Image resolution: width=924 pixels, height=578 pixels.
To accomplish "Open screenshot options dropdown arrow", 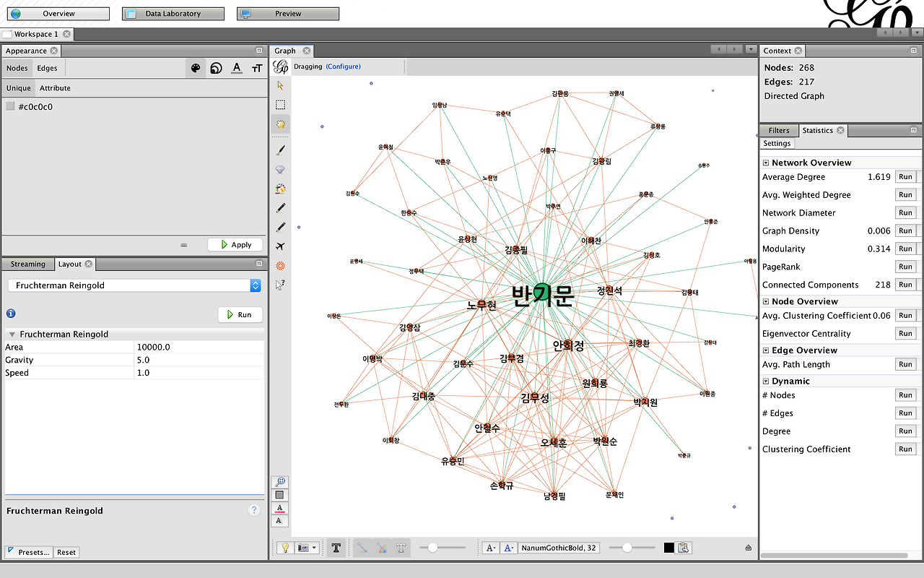I will point(314,548).
